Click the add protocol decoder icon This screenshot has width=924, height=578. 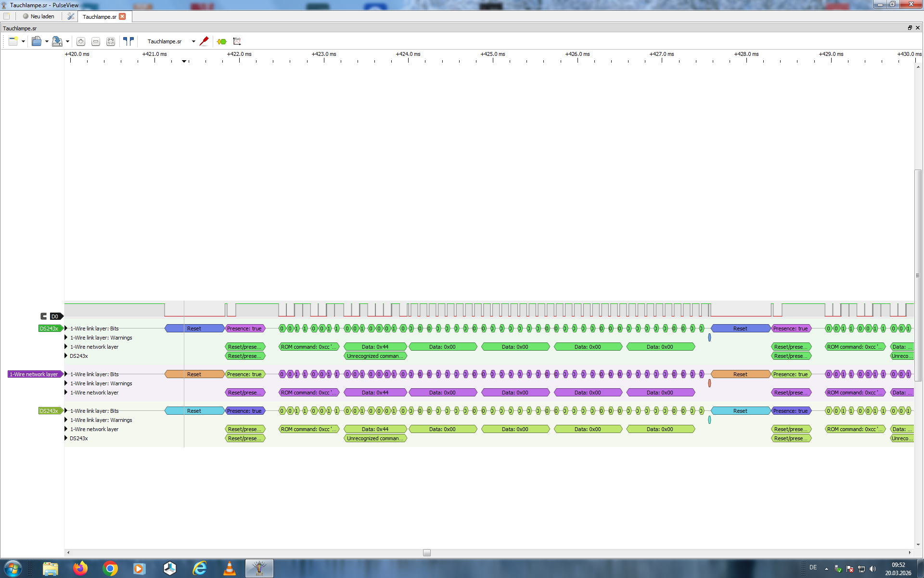point(222,41)
